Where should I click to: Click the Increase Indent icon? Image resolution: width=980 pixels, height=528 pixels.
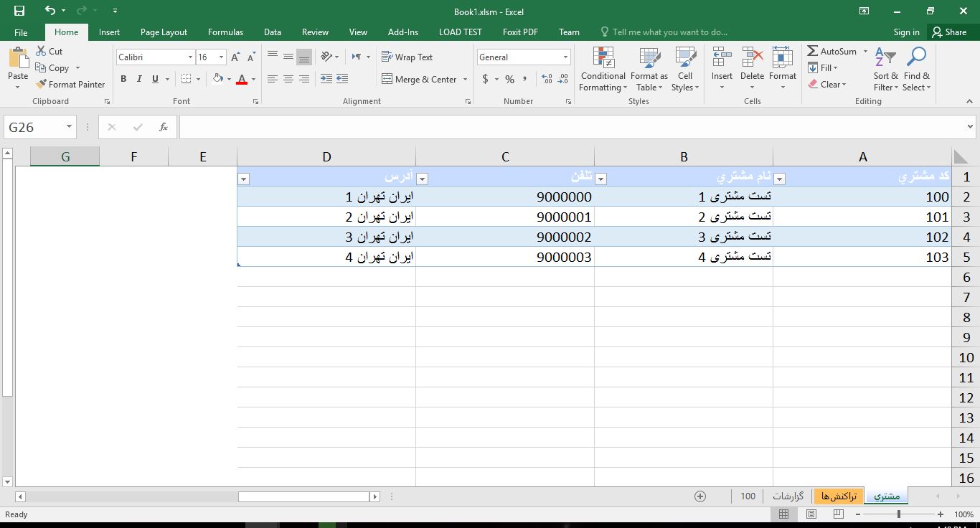tap(342, 79)
